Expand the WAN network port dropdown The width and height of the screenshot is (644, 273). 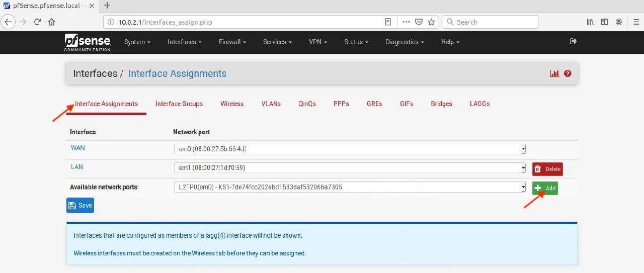coord(349,149)
